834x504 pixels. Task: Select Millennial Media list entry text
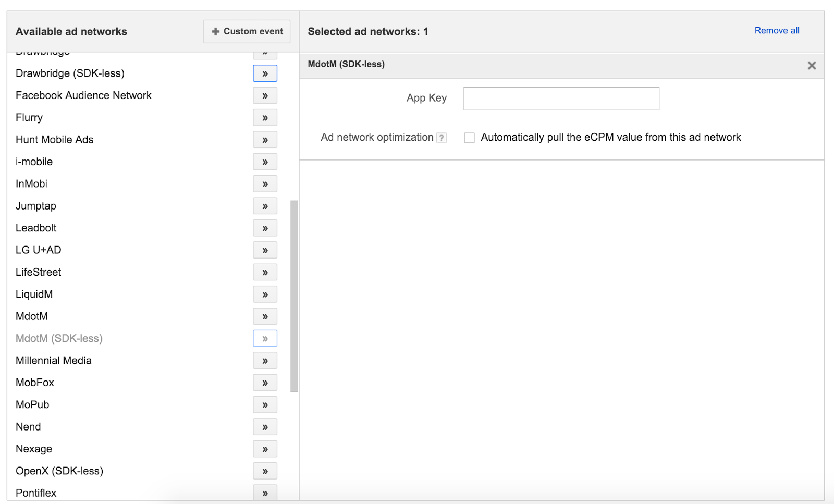click(x=54, y=361)
